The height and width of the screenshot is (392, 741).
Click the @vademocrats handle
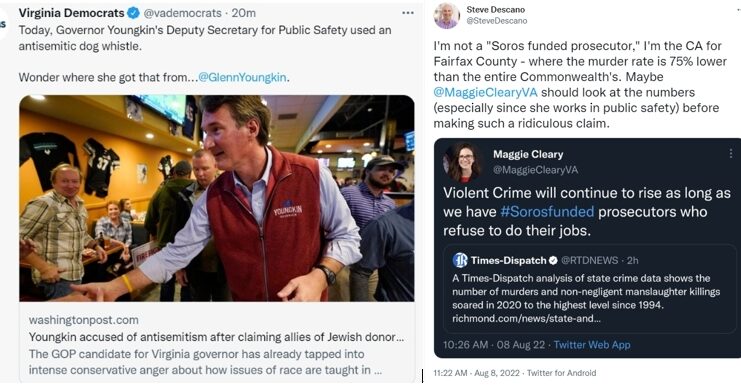pos(182,13)
